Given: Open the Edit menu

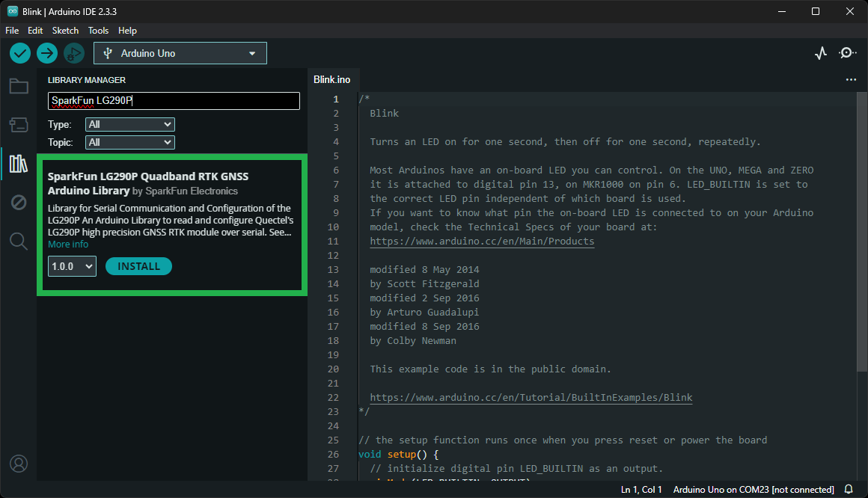Looking at the screenshot, I should [x=35, y=31].
